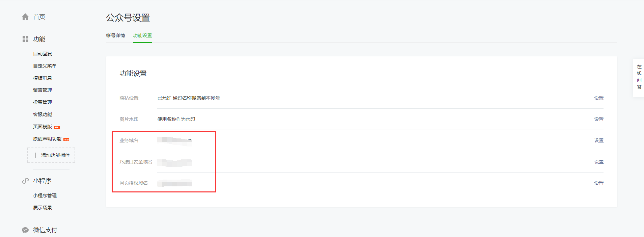
Task: Open the 在线问答 side panel
Action: 639,78
